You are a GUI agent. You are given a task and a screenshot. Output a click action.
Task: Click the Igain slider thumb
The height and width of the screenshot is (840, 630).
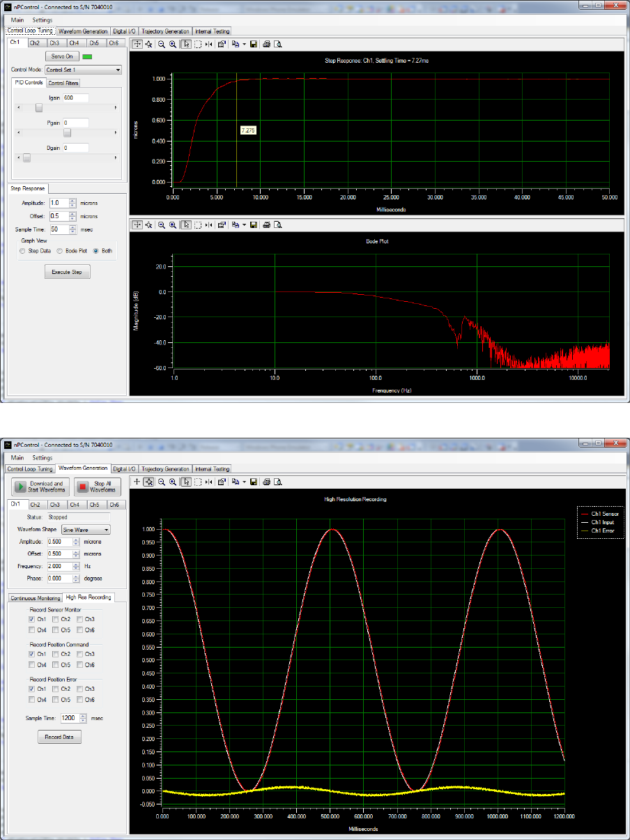click(x=39, y=108)
